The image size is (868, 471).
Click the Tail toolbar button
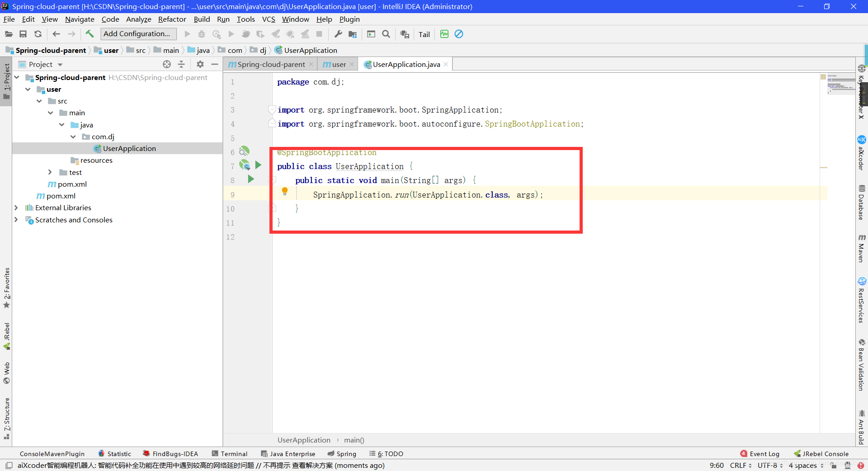point(424,34)
